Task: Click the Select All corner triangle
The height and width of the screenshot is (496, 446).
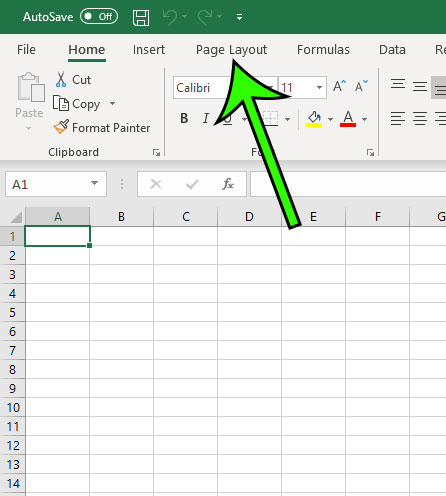Action: (x=15, y=217)
